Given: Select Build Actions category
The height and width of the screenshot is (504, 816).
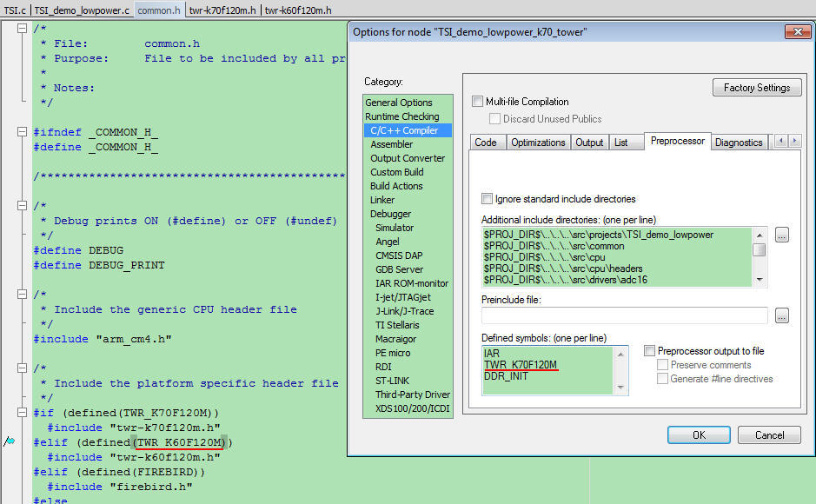Looking at the screenshot, I should 396,186.
